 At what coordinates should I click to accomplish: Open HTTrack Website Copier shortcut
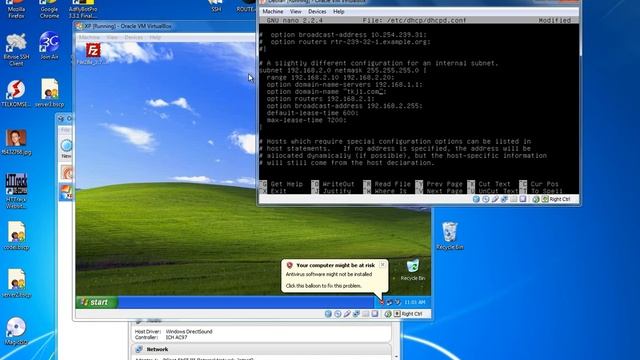click(16, 191)
